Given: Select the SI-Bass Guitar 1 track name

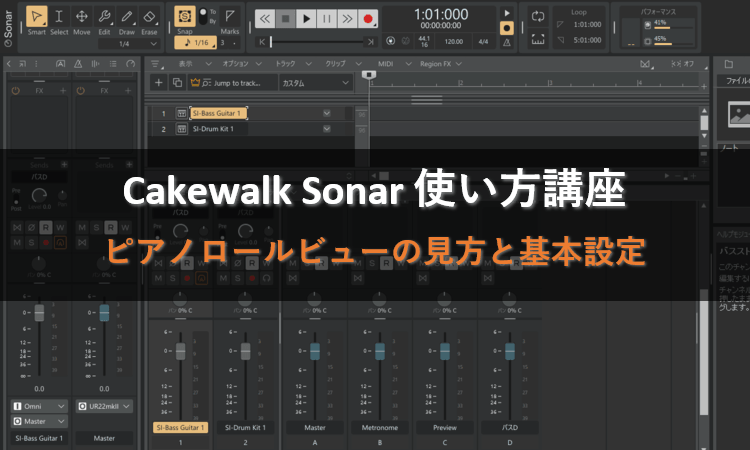Looking at the screenshot, I should click(218, 113).
